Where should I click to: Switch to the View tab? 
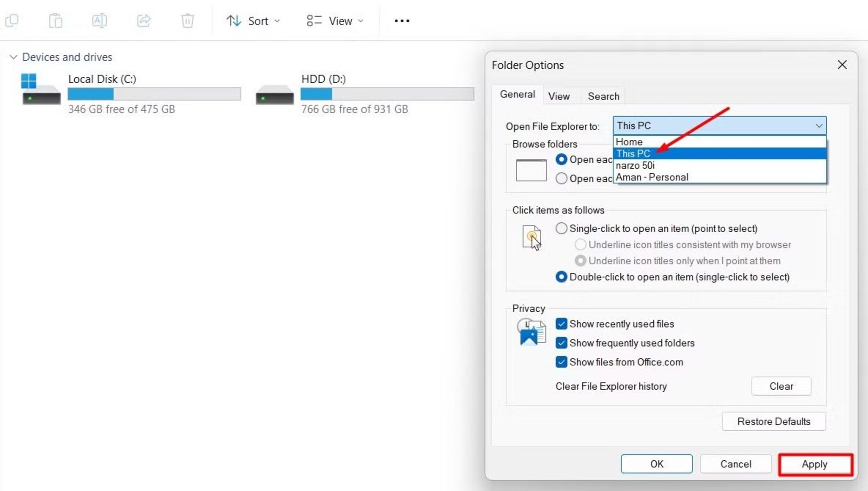[559, 96]
